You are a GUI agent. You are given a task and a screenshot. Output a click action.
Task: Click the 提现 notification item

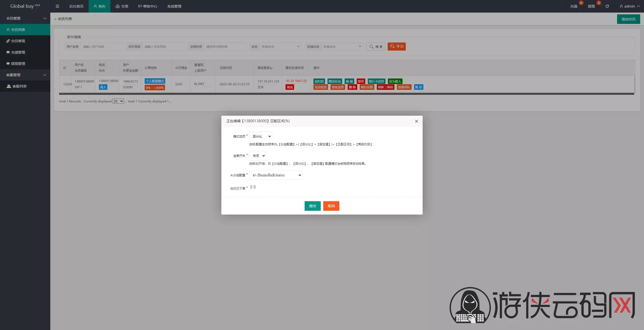[x=591, y=6]
